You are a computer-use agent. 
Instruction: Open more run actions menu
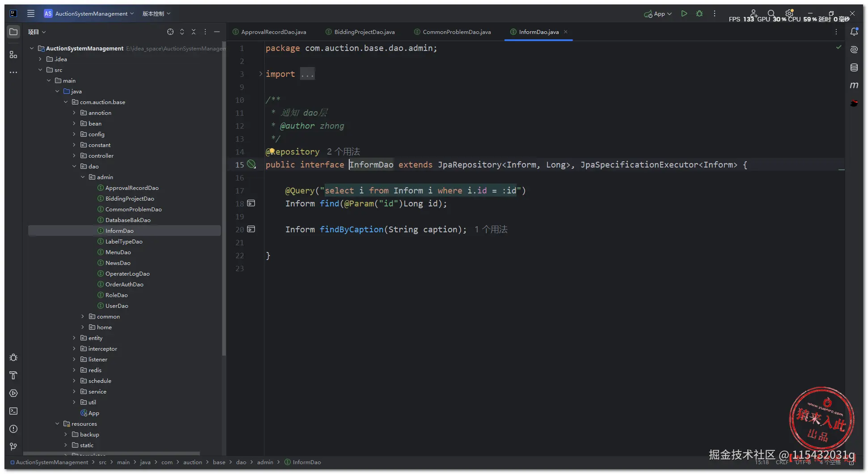(715, 13)
